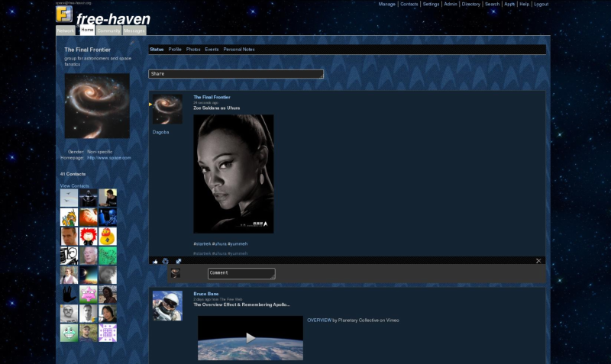Click small avatar beside Comment box
611x364 pixels.
coord(176,272)
